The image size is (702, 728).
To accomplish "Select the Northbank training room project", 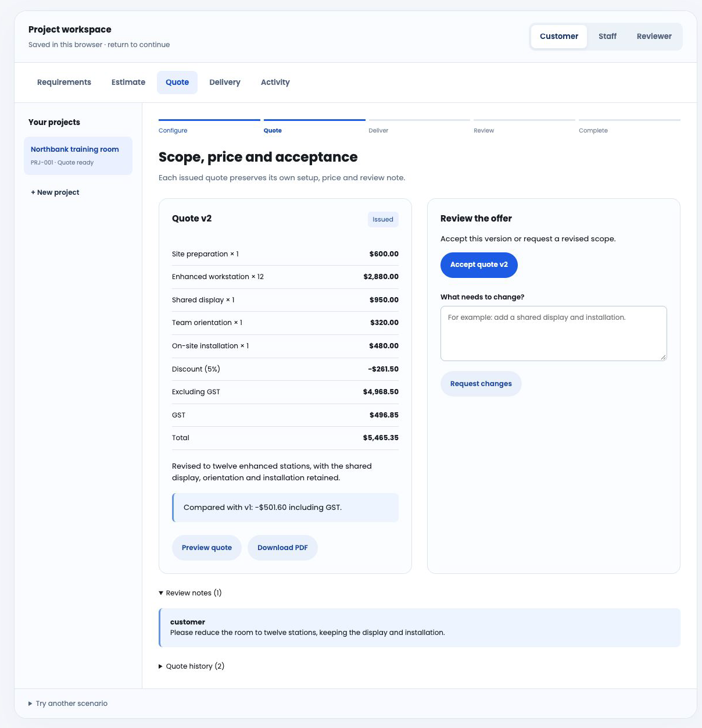I will pos(78,155).
